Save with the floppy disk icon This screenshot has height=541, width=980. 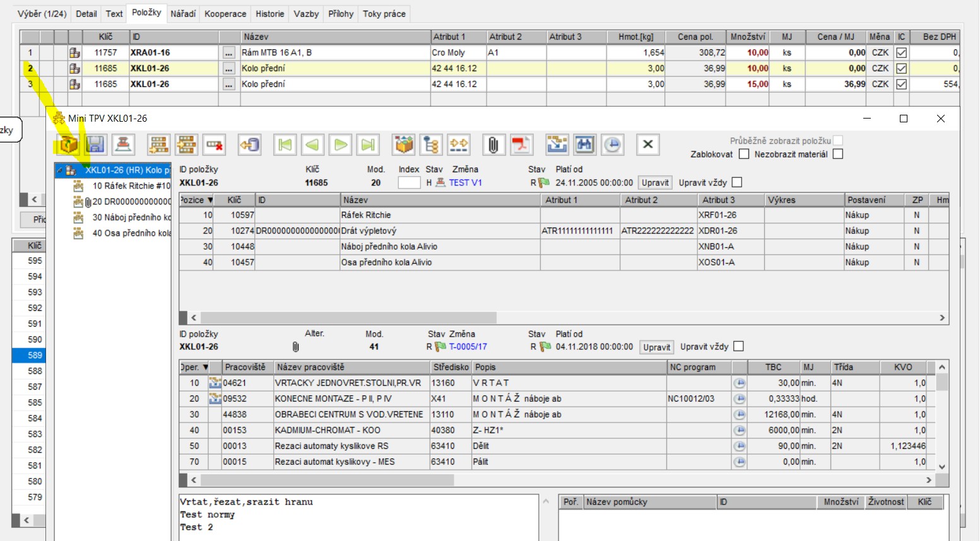click(95, 145)
